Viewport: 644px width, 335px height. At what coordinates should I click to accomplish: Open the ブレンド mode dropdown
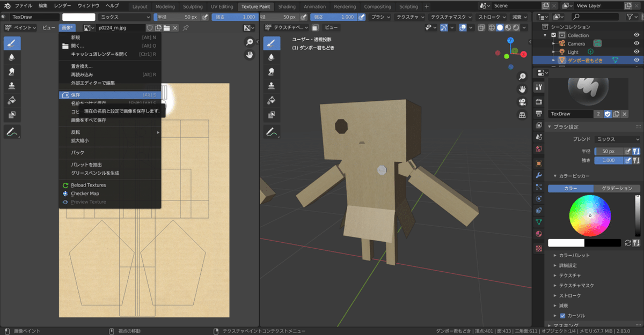coord(617,139)
